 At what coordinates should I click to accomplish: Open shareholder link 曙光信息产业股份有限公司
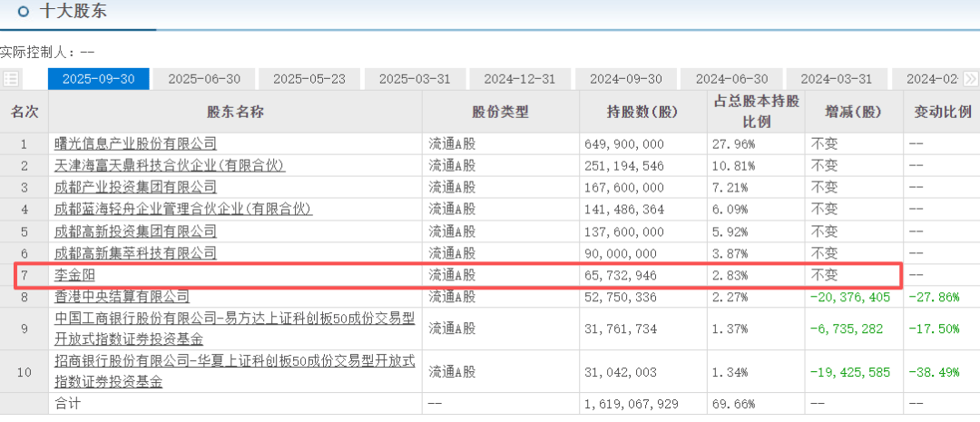coord(135,143)
